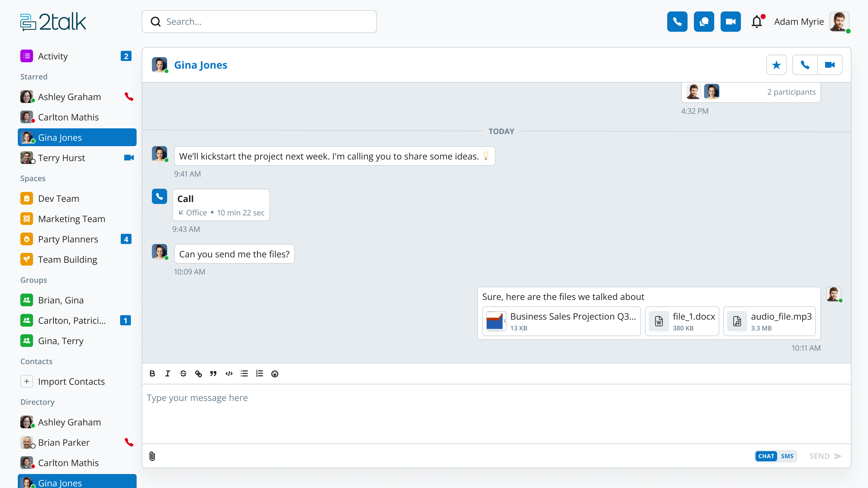Toggle bold formatting
Image resolution: width=868 pixels, height=488 pixels.
(152, 373)
